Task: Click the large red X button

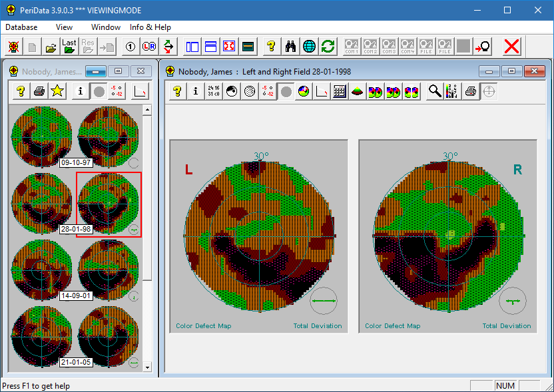Action: tap(511, 46)
